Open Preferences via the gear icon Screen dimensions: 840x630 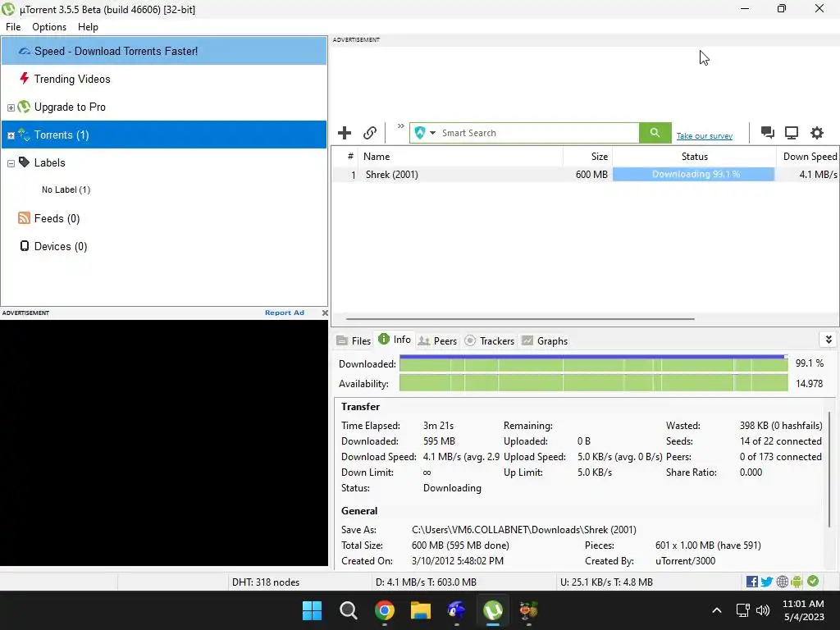pyautogui.click(x=816, y=133)
